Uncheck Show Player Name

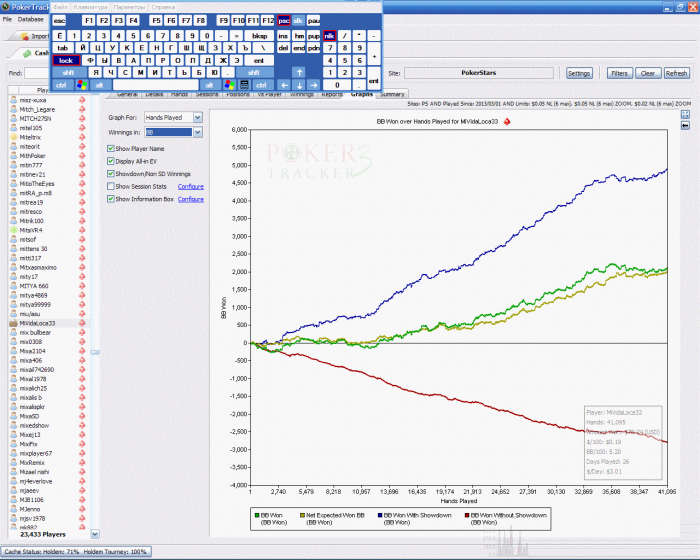111,148
